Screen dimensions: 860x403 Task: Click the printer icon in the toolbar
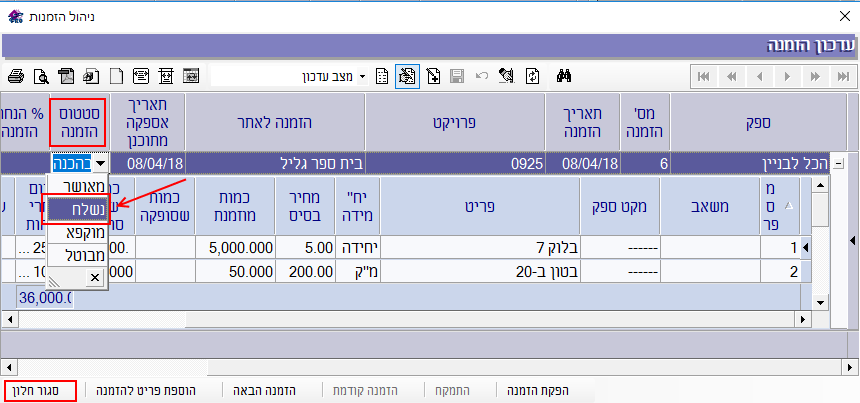click(x=15, y=76)
